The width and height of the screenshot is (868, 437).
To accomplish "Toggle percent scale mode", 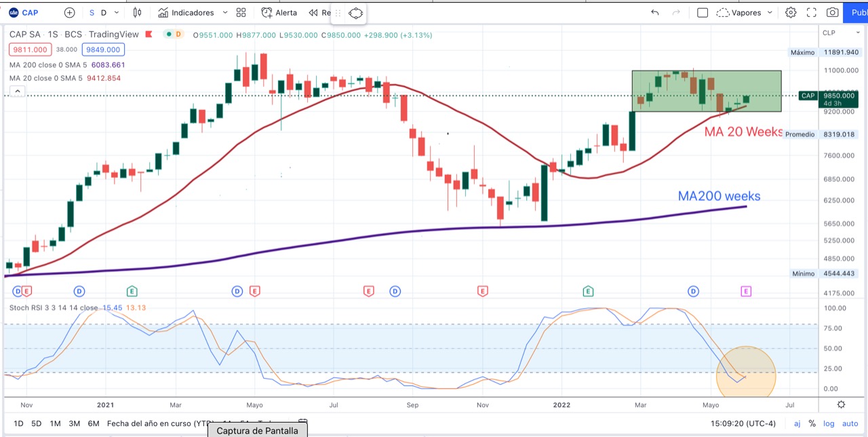I will tap(813, 423).
